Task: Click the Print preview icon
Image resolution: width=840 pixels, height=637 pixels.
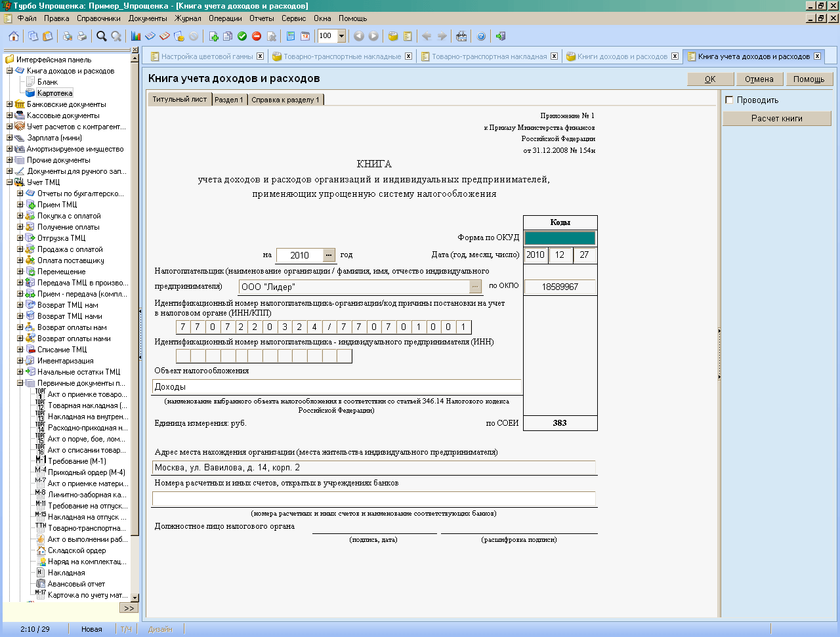Action: point(67,36)
